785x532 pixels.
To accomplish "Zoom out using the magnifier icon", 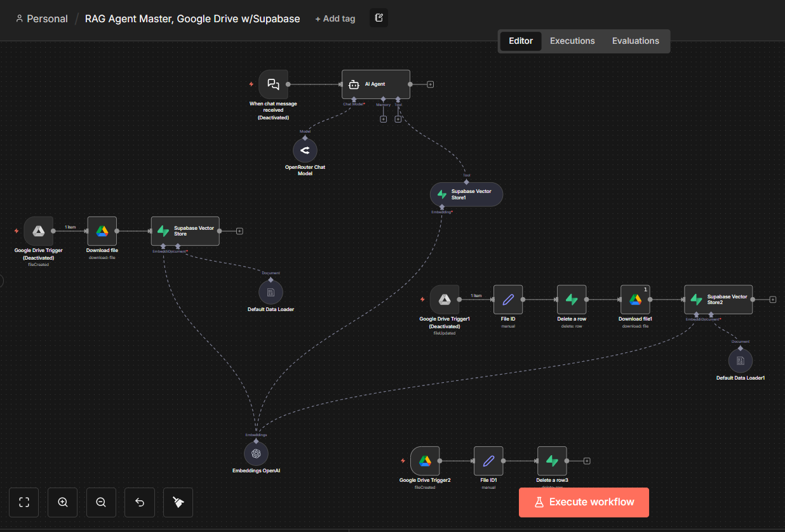I will [101, 502].
